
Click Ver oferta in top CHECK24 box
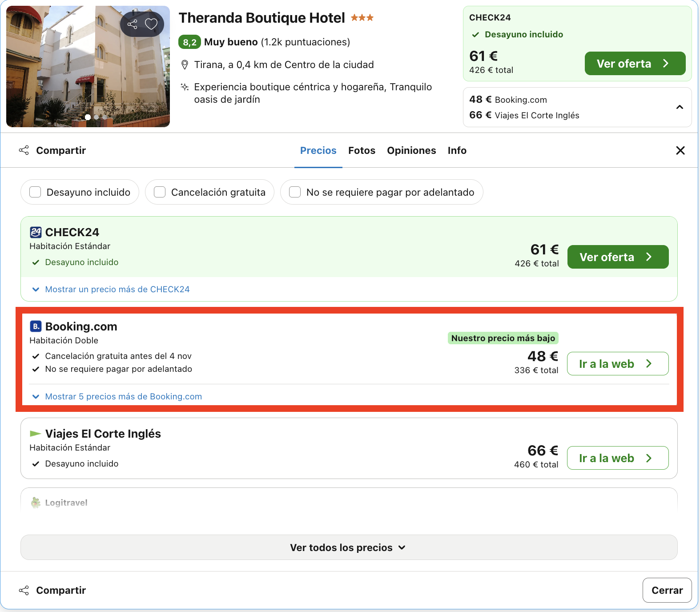pos(635,64)
